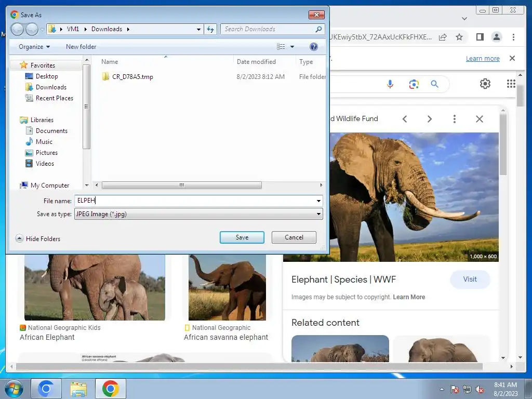Screen dimensions: 532x399
Task: Click the Back arrow in Save As dialog
Action: pos(17,29)
